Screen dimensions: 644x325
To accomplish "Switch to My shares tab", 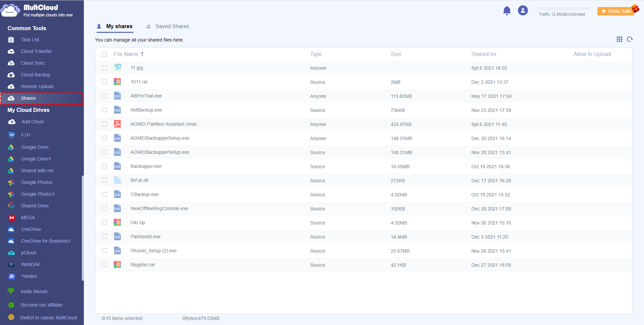I will pos(115,26).
